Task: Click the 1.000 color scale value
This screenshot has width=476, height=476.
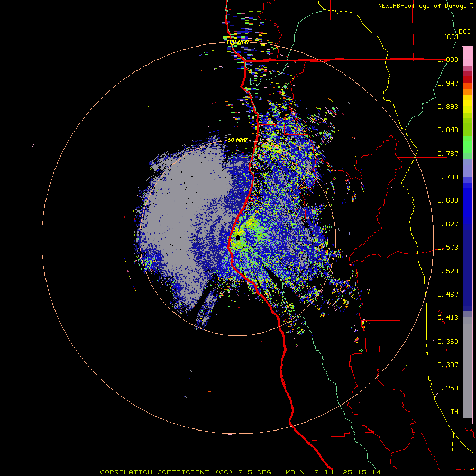Action: [x=448, y=59]
